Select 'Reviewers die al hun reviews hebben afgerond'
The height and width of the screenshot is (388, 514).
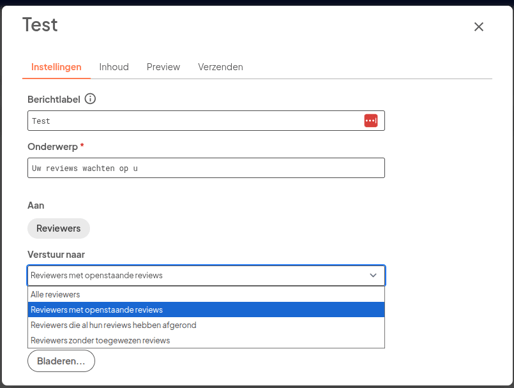coord(206,325)
